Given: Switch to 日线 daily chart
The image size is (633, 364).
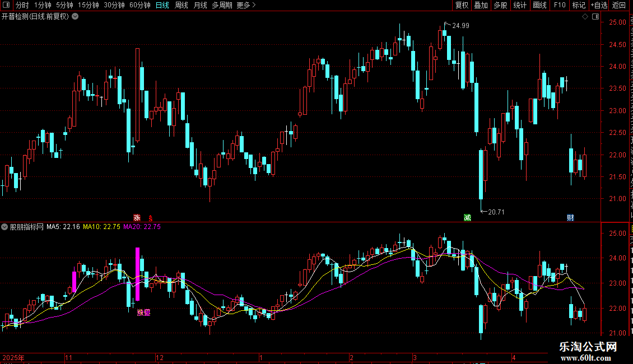Looking at the screenshot, I should click(162, 5).
